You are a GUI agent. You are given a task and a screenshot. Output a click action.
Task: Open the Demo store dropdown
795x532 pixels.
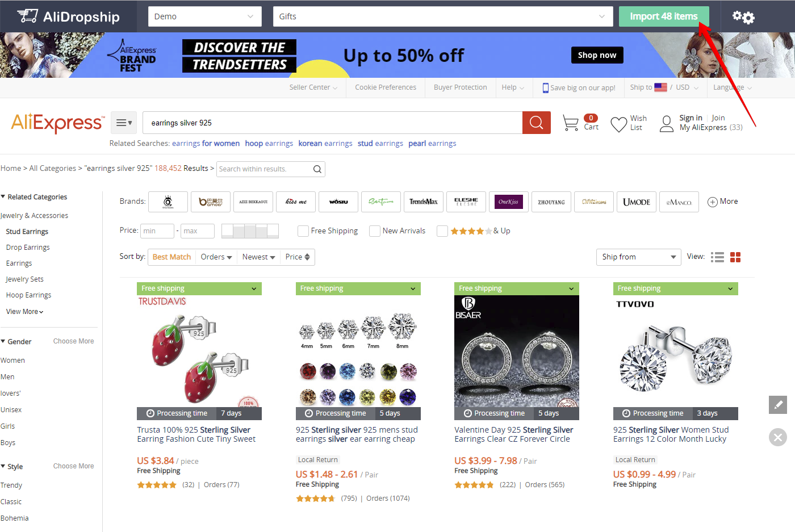205,16
